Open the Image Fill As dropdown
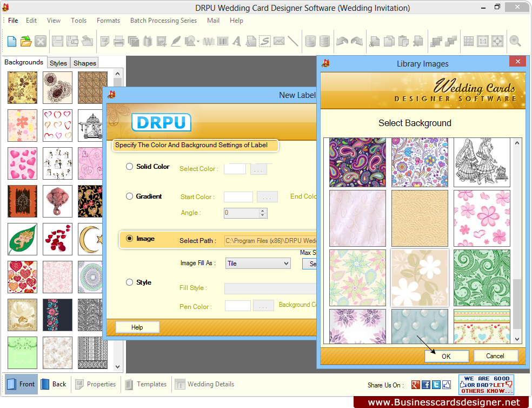The width and height of the screenshot is (532, 408). [258, 264]
